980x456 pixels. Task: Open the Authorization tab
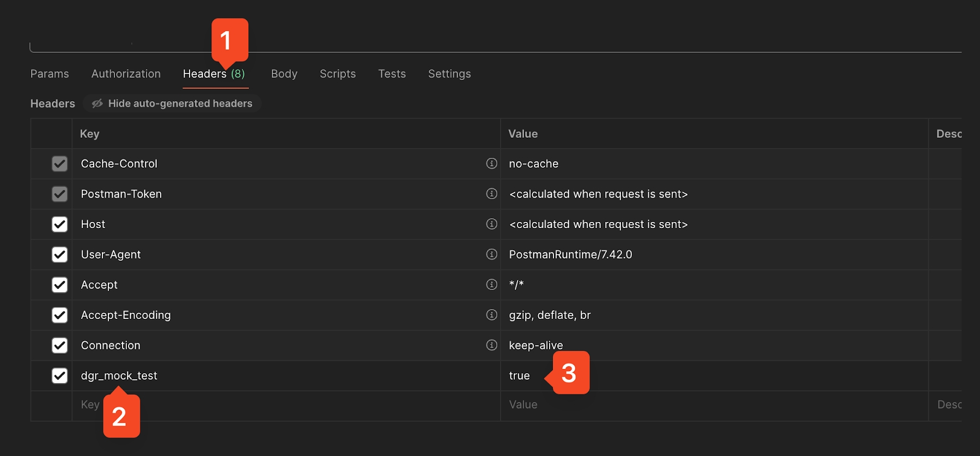coord(126,74)
